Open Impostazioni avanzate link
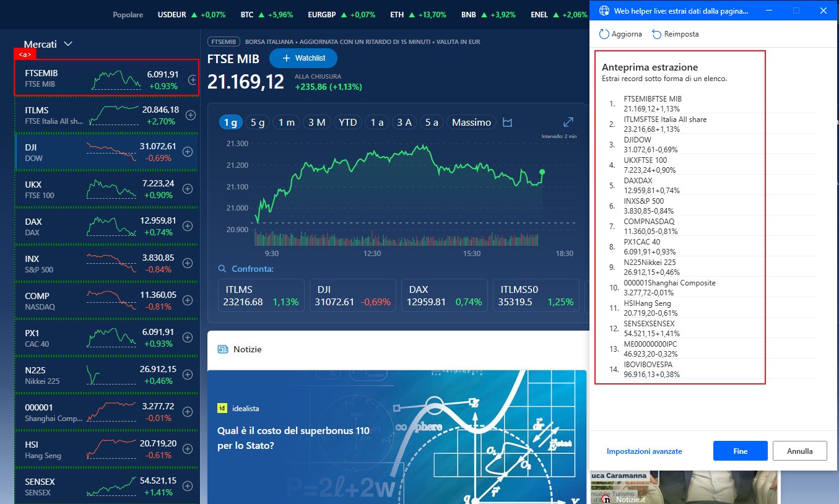 [645, 451]
